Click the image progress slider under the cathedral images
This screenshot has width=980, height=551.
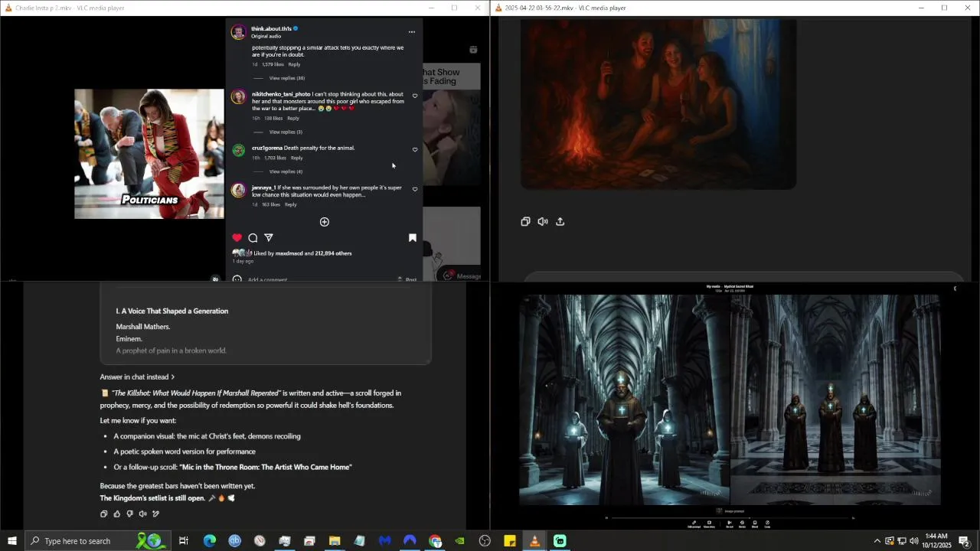pyautogui.click(x=730, y=518)
